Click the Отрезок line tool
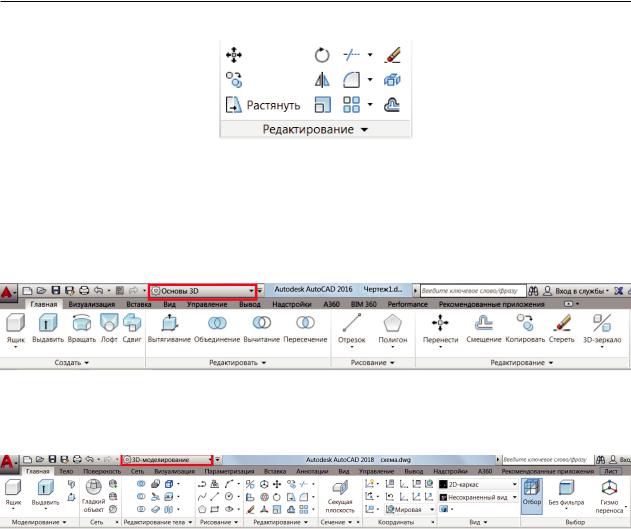631x529 pixels. coord(352,330)
